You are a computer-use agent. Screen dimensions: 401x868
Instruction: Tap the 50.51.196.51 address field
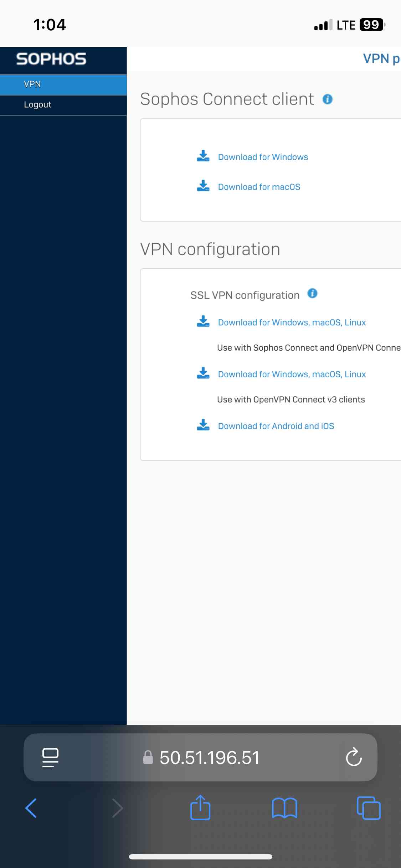(x=201, y=757)
